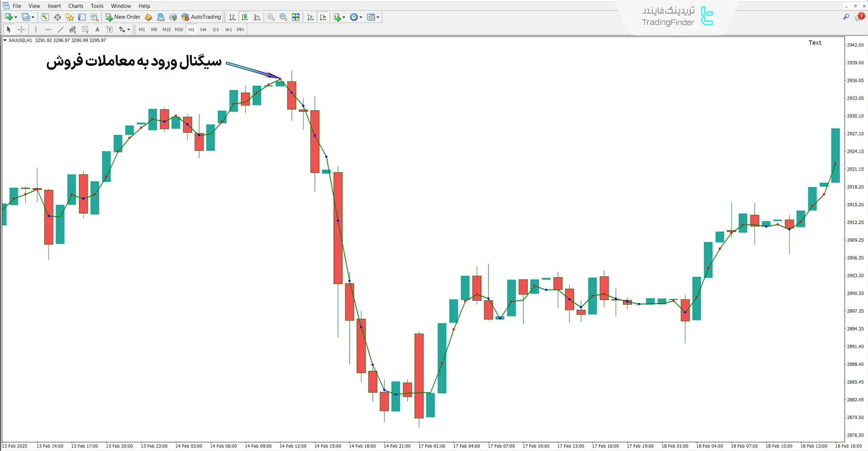Viewport: 868px width, 451px height.
Task: Click the Text label on chart
Action: coord(815,43)
